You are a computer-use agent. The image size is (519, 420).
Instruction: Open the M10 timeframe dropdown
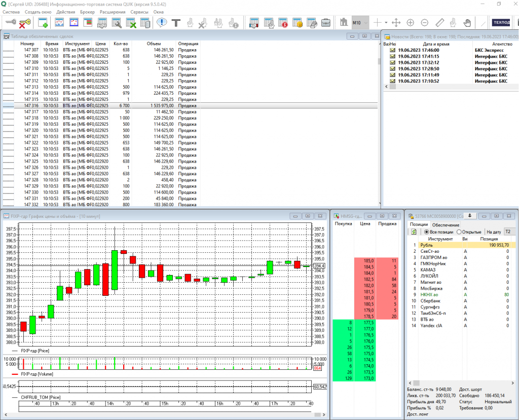tap(360, 23)
